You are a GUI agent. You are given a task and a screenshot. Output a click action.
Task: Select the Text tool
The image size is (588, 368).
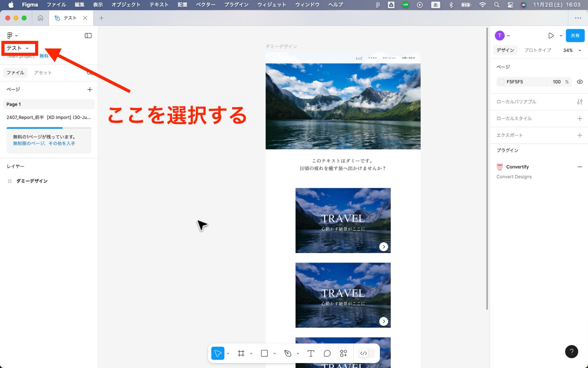(311, 353)
